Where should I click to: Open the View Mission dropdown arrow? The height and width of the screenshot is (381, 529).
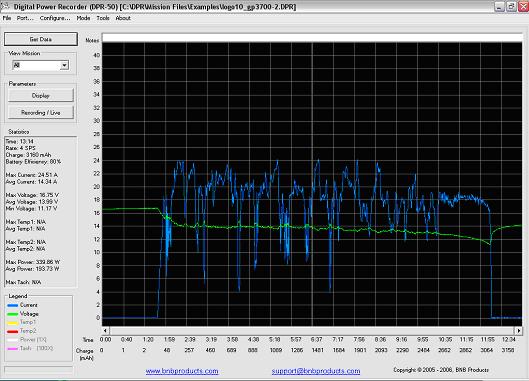(x=64, y=65)
